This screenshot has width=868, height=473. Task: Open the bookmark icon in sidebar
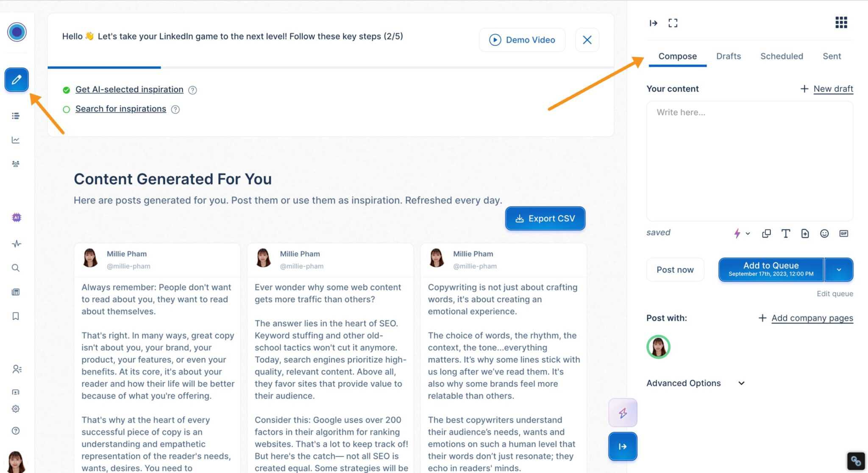tap(16, 316)
